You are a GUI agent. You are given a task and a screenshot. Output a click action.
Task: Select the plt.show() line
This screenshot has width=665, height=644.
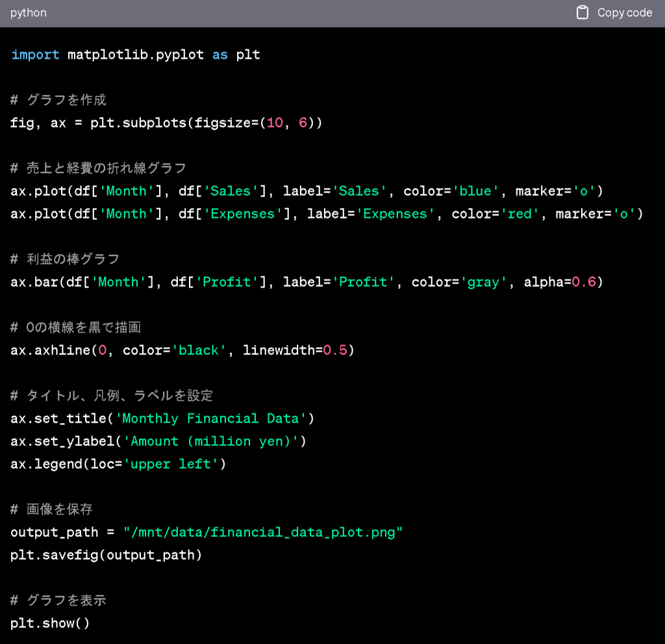coord(50,623)
